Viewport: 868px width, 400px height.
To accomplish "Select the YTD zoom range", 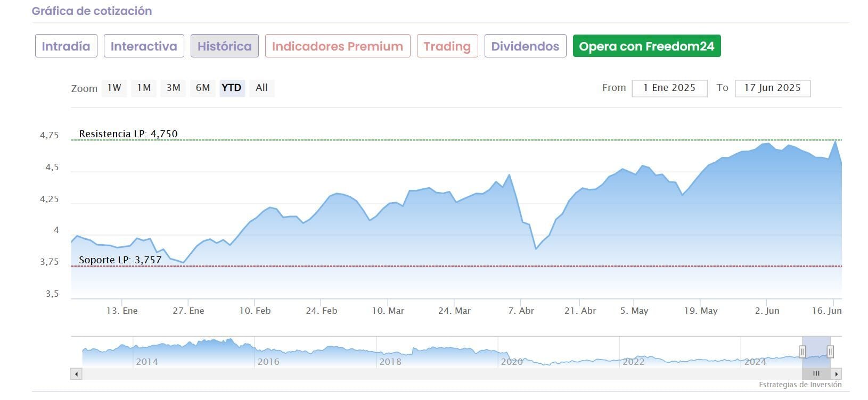I will (232, 88).
